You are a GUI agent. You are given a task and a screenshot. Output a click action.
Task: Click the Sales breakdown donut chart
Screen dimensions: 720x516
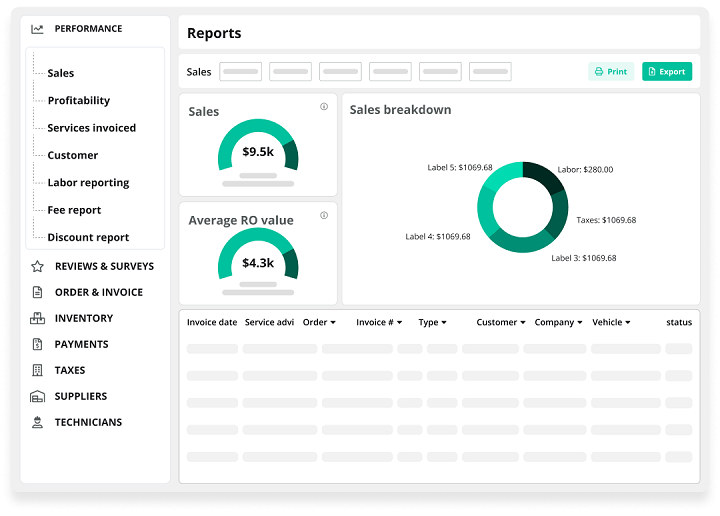pyautogui.click(x=522, y=207)
